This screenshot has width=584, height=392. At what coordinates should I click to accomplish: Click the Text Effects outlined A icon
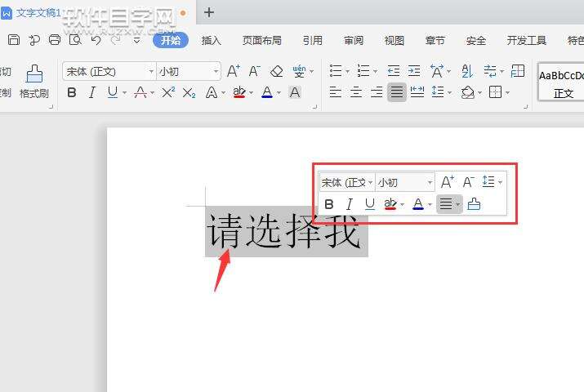[x=212, y=92]
